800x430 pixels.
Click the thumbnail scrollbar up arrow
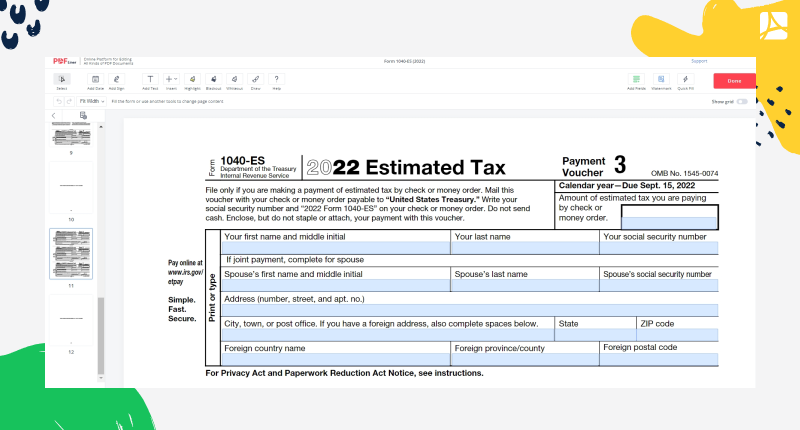(x=101, y=126)
